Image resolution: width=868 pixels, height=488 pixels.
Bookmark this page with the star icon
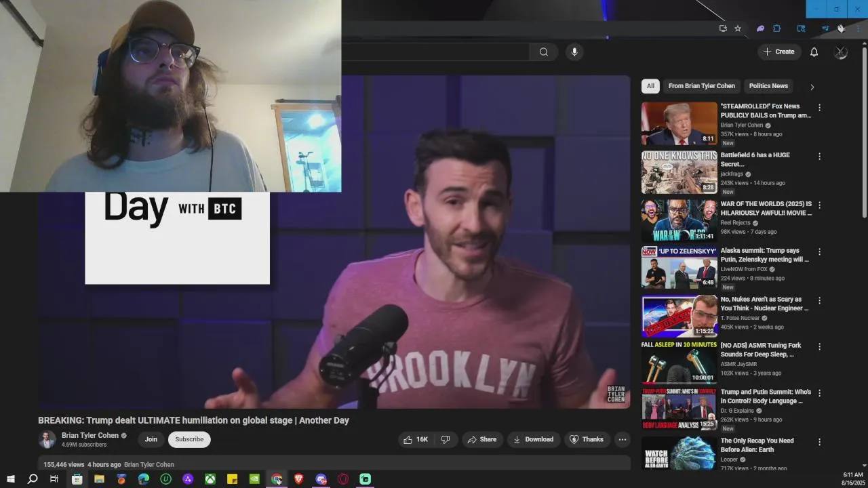click(738, 28)
